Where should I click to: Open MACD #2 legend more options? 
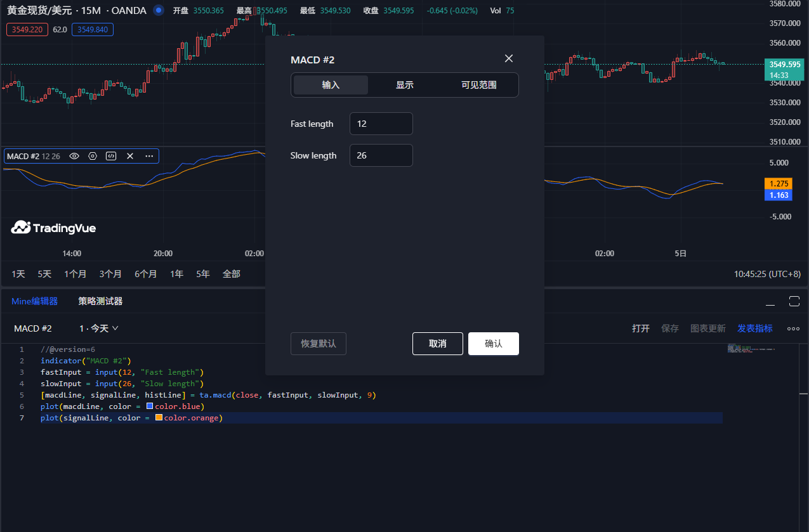pyautogui.click(x=149, y=156)
